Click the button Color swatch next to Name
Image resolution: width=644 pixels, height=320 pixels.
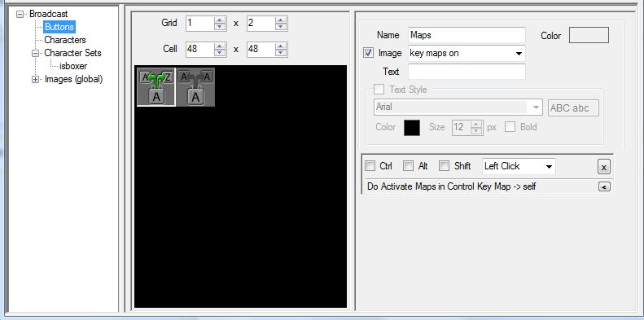[x=589, y=35]
